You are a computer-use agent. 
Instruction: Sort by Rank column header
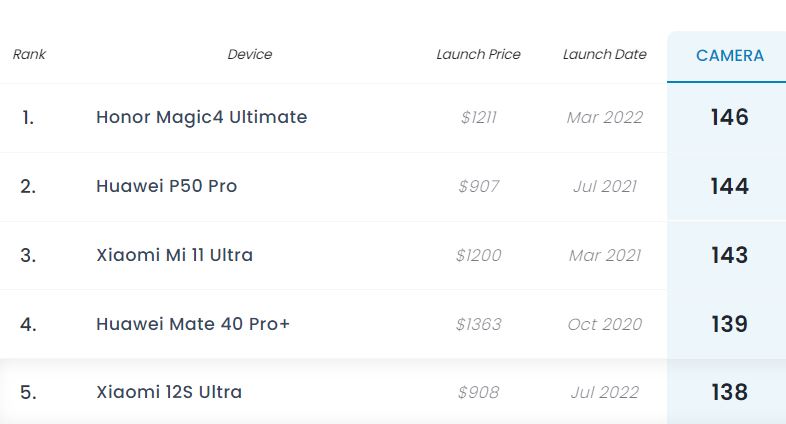[x=29, y=54]
